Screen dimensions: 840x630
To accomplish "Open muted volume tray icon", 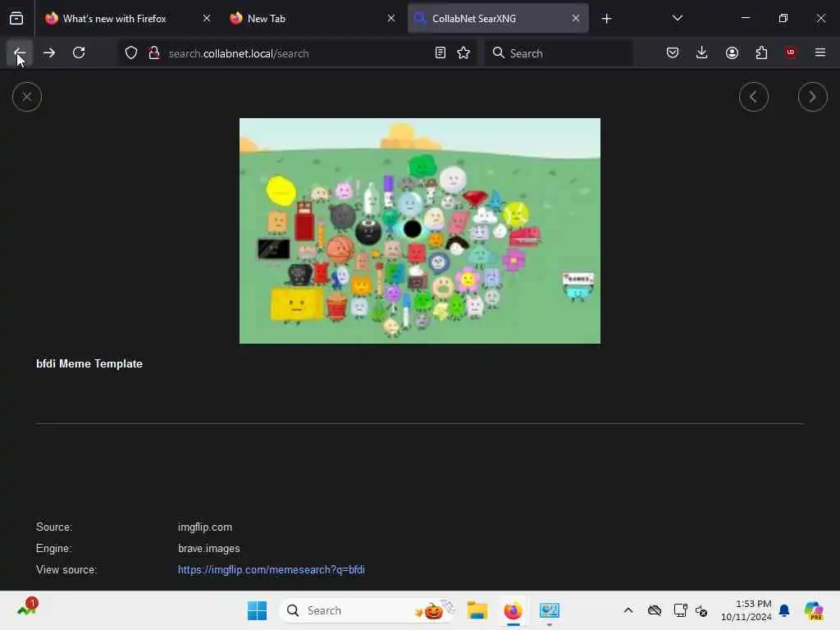I will 702,610.
